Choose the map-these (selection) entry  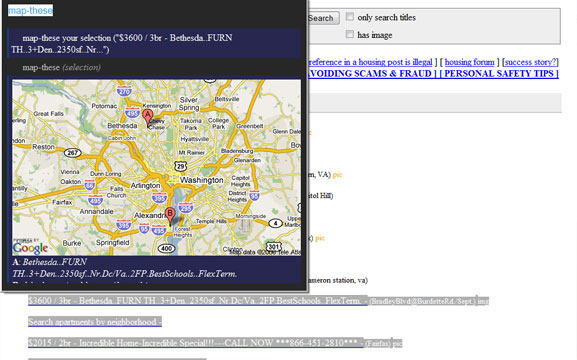coord(155,67)
